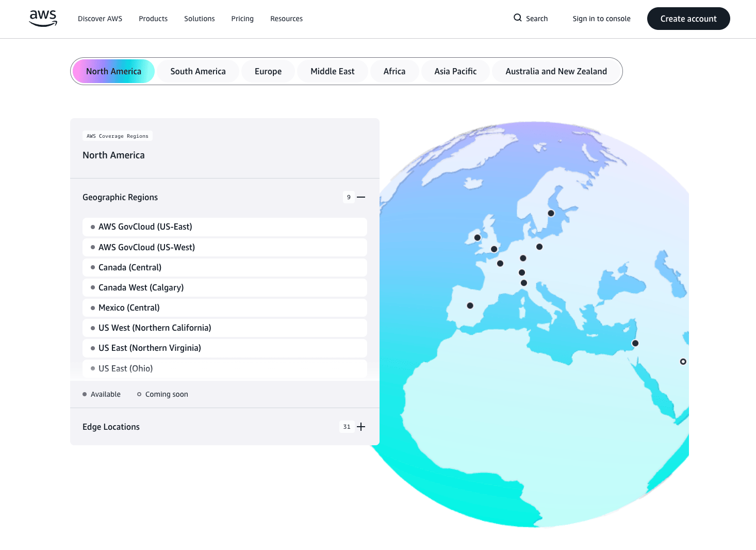This screenshot has width=756, height=550.
Task: Click the AWS logo
Action: click(43, 19)
